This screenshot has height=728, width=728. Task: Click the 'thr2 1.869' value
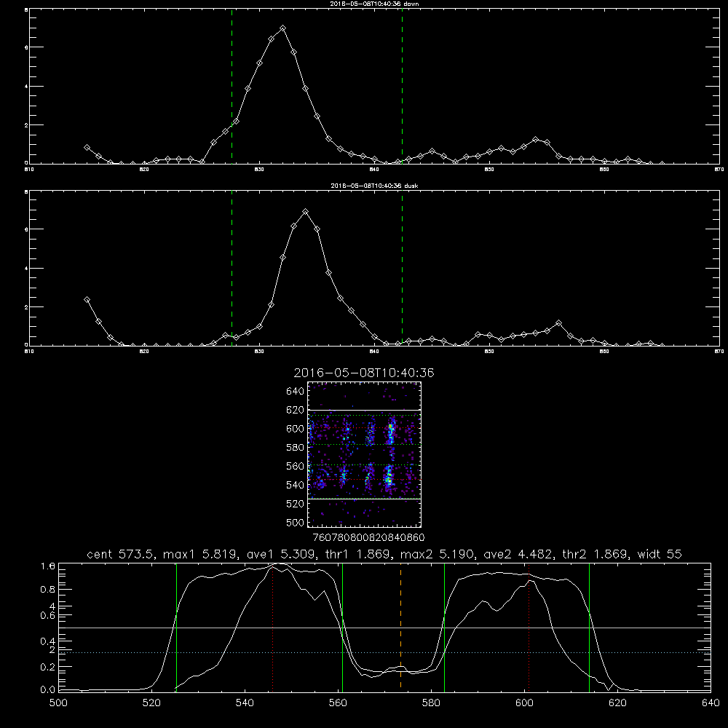tap(596, 554)
